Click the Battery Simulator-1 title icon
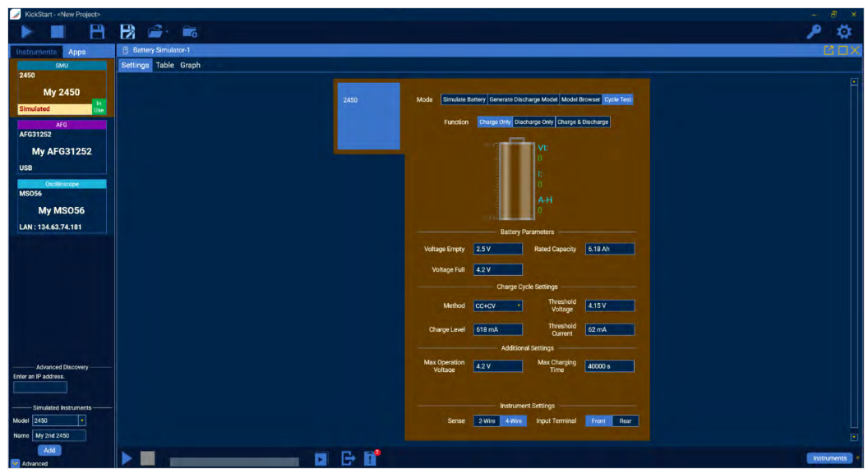This screenshot has height=473, width=868. 125,50
